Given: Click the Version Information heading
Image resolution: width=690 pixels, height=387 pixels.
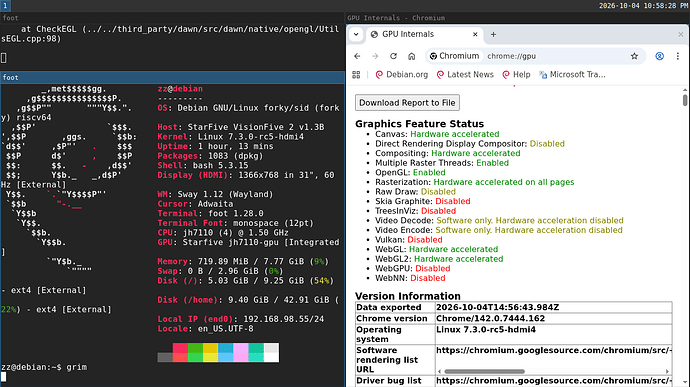Looking at the screenshot, I should point(408,296).
